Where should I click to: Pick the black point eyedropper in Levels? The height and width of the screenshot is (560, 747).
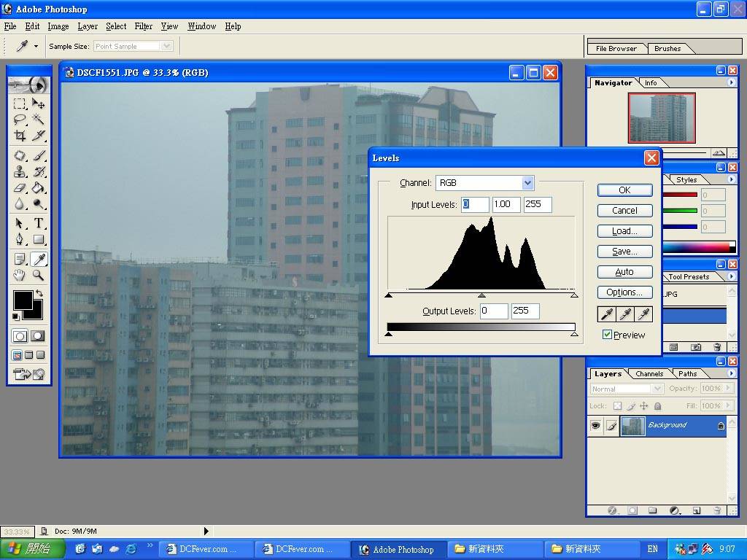coord(606,314)
